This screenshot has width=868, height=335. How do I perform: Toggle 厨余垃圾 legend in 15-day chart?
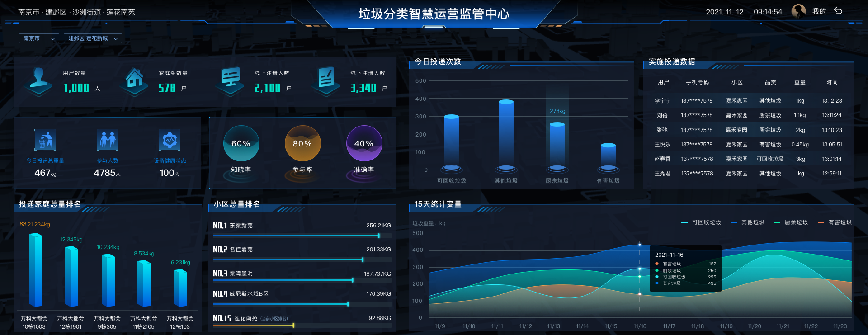791,222
